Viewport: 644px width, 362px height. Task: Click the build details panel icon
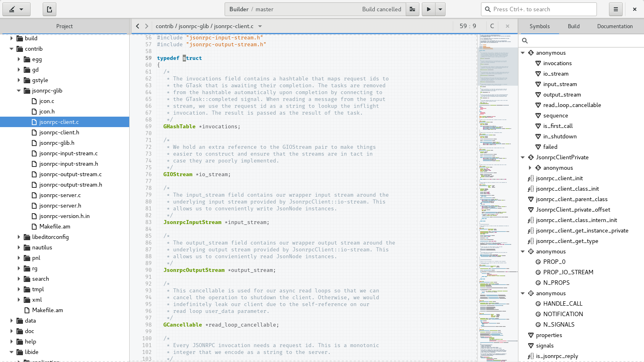[412, 9]
